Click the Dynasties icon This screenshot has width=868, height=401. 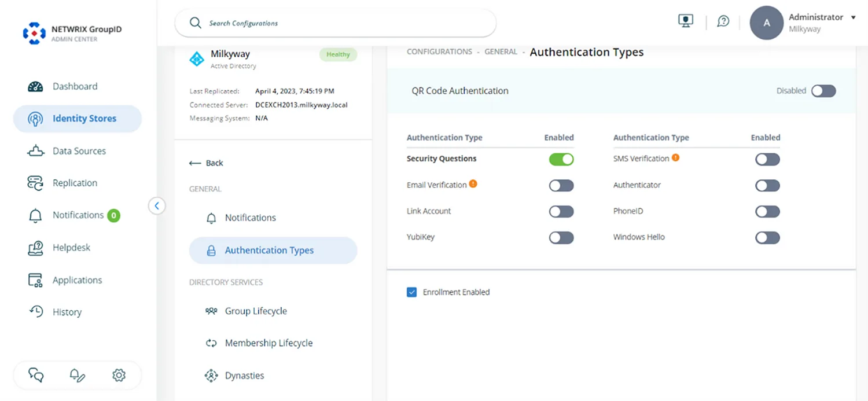click(x=211, y=376)
